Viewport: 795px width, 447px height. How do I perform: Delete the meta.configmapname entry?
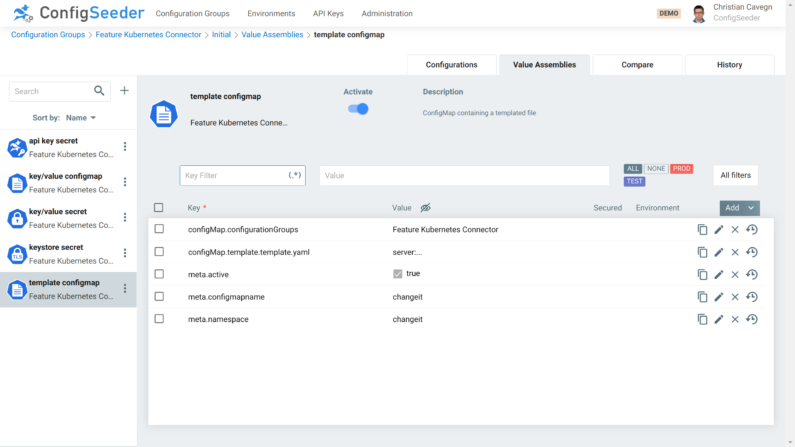[735, 296]
